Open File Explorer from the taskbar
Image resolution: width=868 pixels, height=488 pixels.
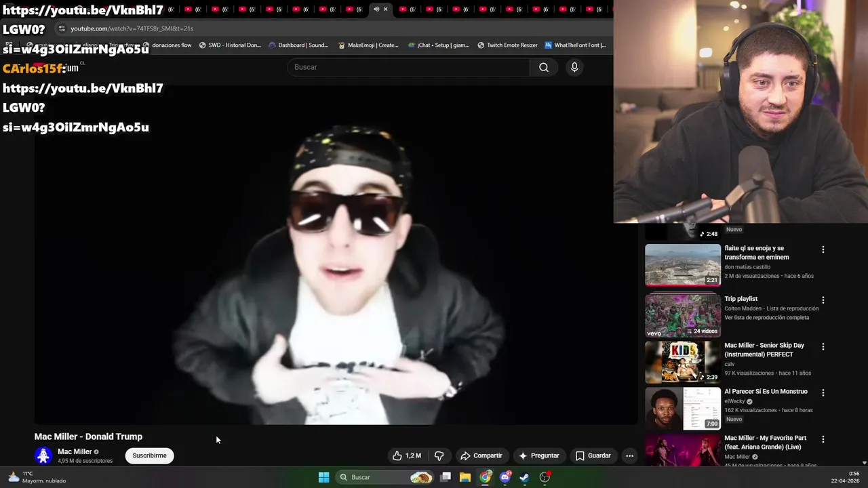pyautogui.click(x=465, y=477)
